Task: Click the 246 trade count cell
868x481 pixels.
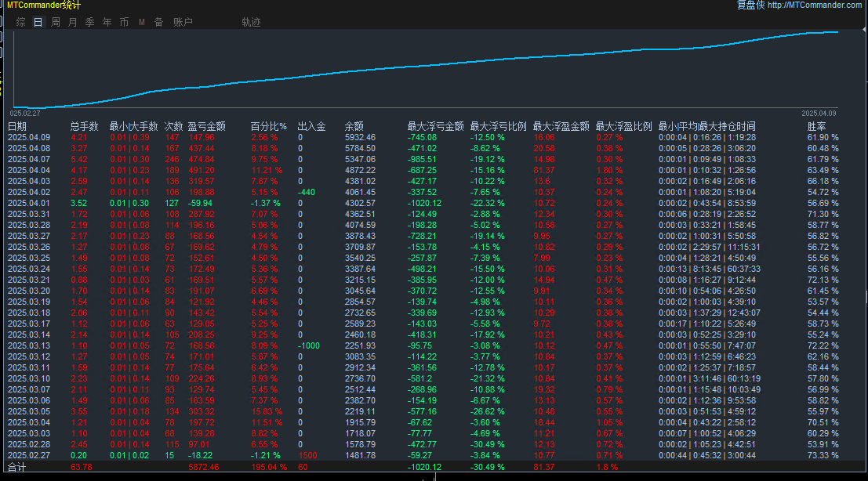Action: (x=173, y=159)
